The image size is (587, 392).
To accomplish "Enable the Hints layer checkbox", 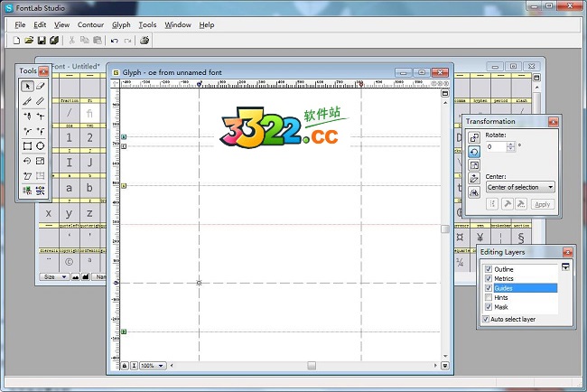I will pos(489,297).
